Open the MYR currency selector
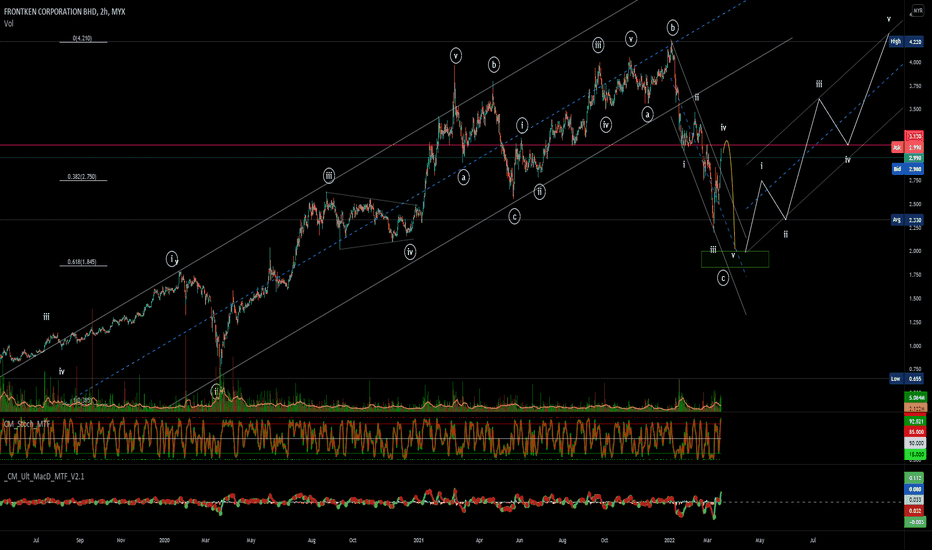 point(917,11)
